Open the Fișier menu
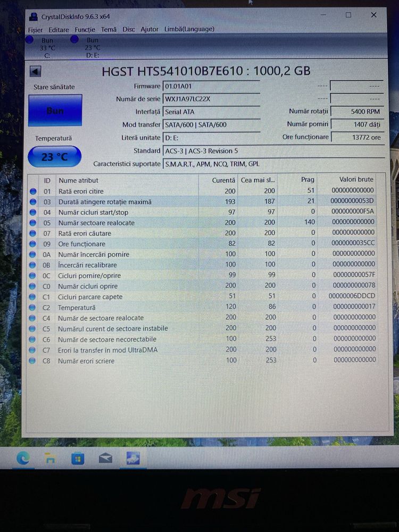399x532 pixels. click(35, 29)
